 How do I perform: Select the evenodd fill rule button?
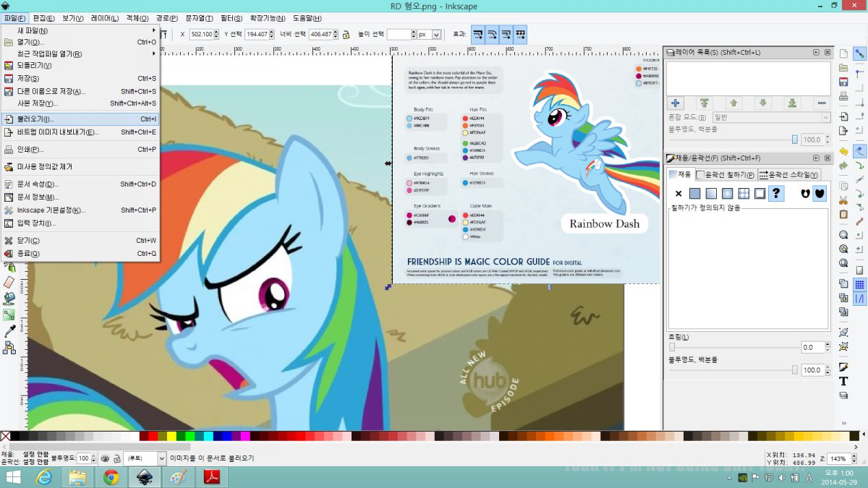pos(805,193)
